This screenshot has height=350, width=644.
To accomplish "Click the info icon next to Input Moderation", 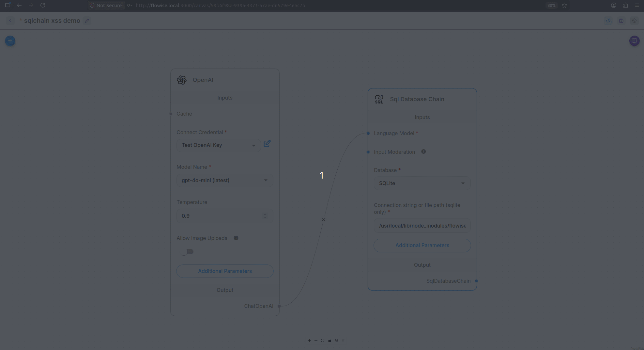I will (x=423, y=151).
